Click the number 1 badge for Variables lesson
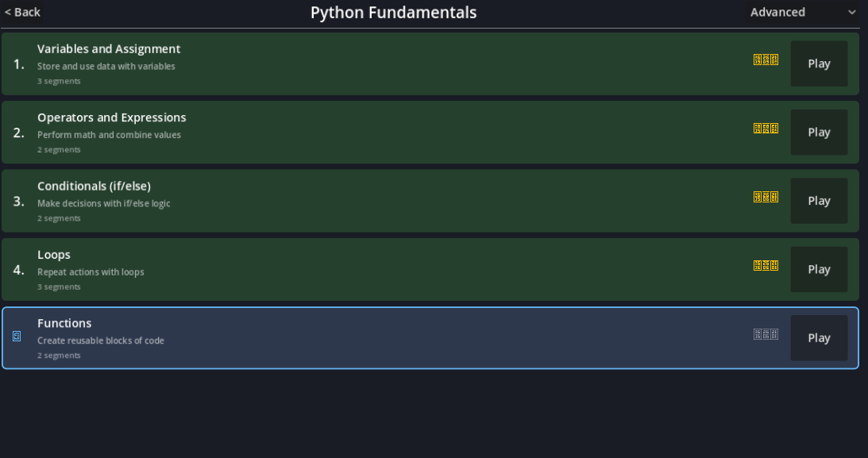This screenshot has height=458, width=868. click(x=19, y=64)
